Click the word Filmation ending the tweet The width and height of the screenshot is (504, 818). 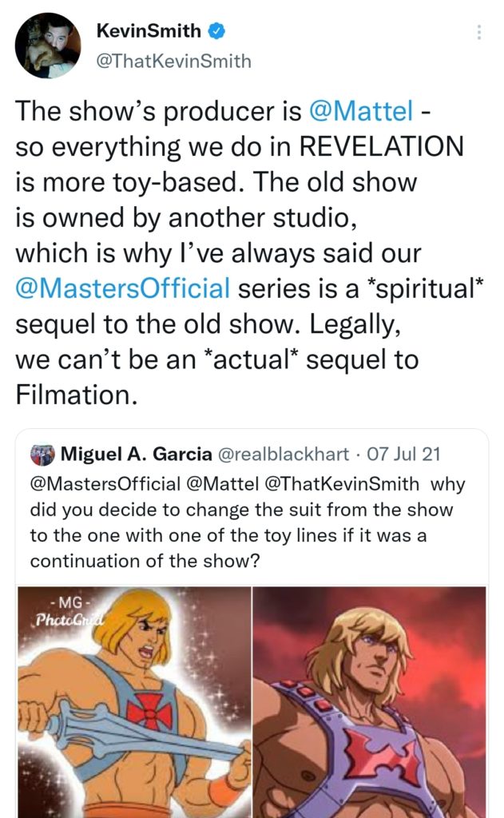pos(77,393)
